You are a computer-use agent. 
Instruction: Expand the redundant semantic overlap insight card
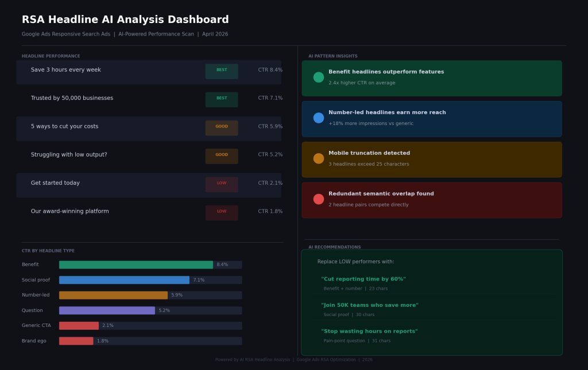(431, 200)
